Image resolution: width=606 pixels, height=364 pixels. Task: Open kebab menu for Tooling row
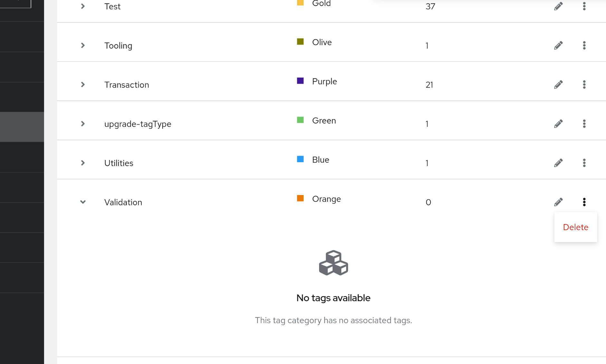pyautogui.click(x=584, y=45)
